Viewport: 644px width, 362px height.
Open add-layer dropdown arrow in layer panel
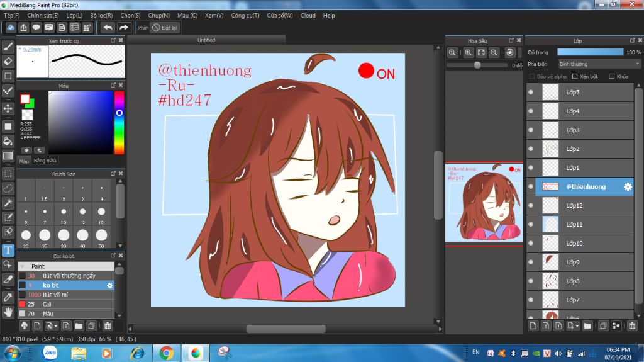pos(577,326)
